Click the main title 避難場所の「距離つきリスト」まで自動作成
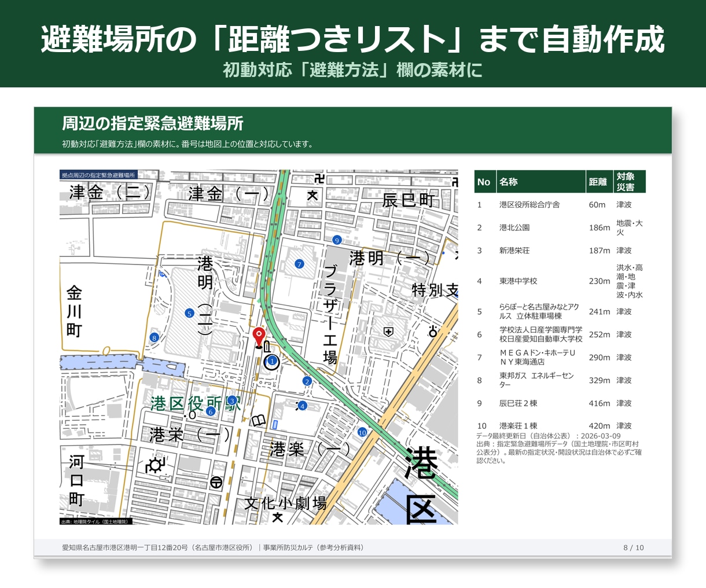This screenshot has height=588, width=706. coord(353,39)
